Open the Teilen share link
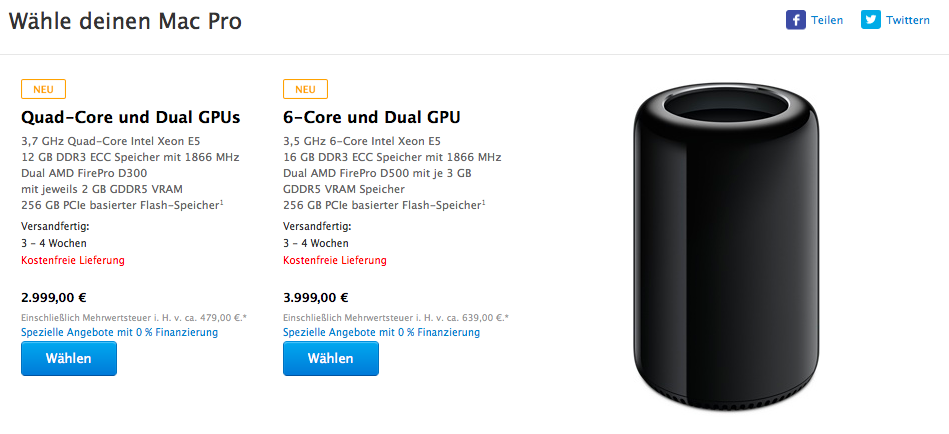The image size is (949, 434). point(827,20)
